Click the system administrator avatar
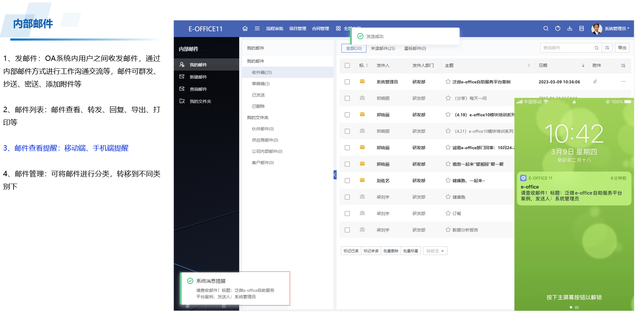 tap(597, 29)
